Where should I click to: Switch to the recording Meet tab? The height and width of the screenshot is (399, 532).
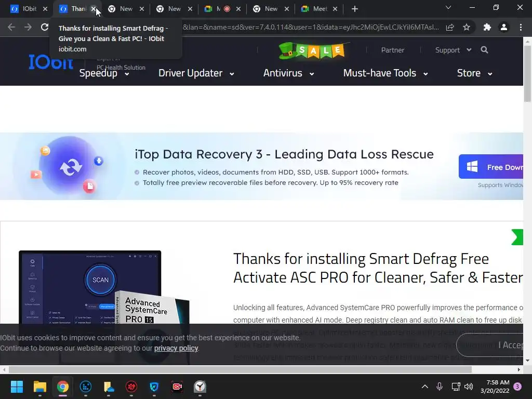pyautogui.click(x=218, y=9)
